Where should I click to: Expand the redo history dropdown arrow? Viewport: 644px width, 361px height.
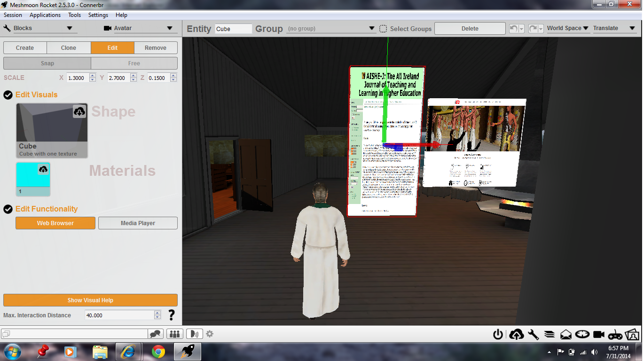pyautogui.click(x=541, y=29)
